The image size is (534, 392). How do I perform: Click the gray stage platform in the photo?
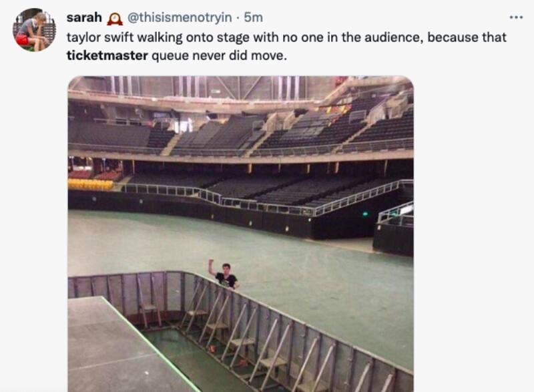[120, 347]
